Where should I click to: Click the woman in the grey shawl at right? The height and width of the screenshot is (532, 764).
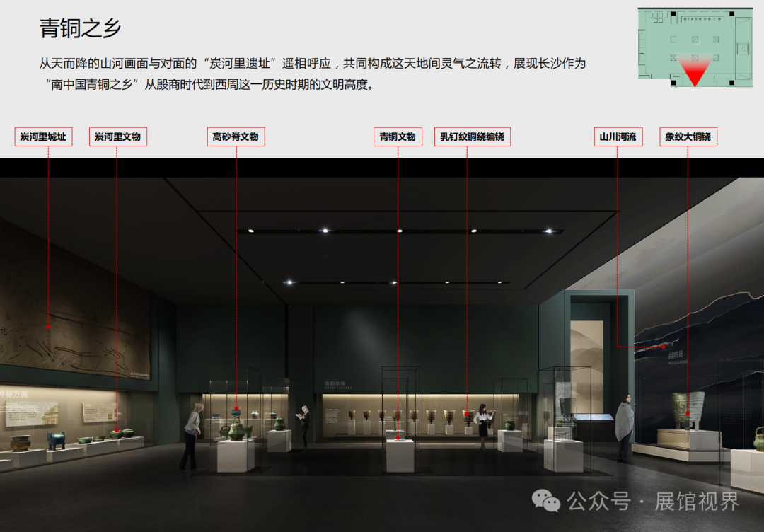(x=623, y=429)
